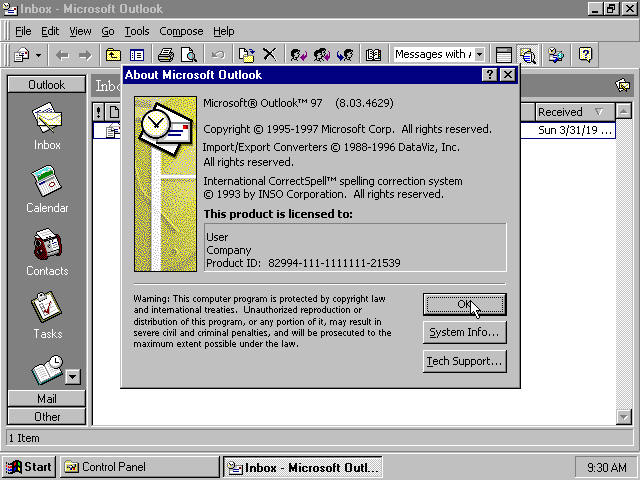Toggle the AutoPreview toolbar button
640x480 pixels.
[526, 55]
